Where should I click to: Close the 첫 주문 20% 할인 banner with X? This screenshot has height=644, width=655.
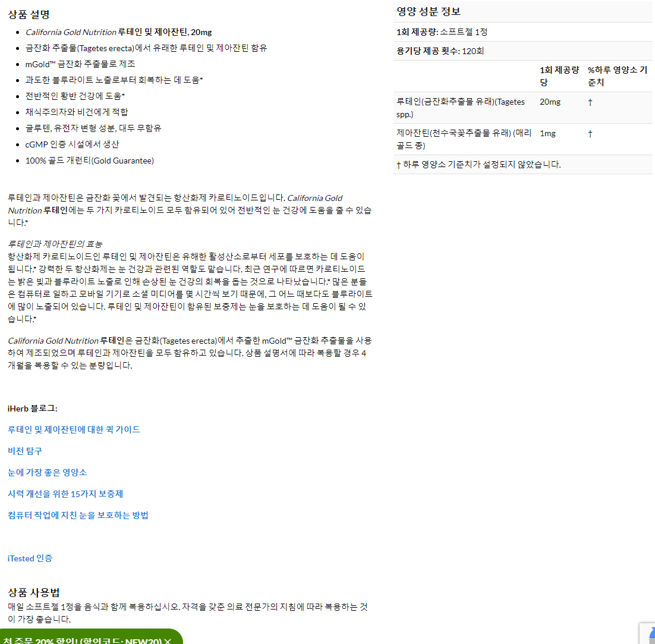pyautogui.click(x=168, y=641)
